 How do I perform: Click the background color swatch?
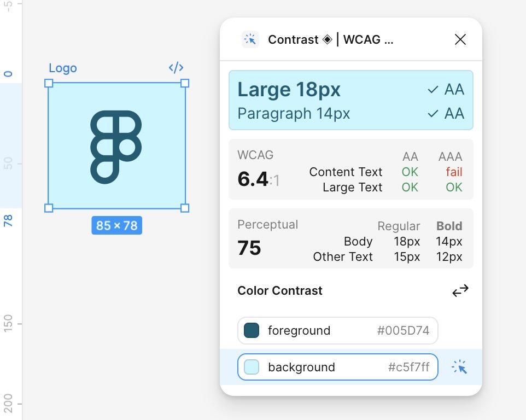(x=252, y=367)
